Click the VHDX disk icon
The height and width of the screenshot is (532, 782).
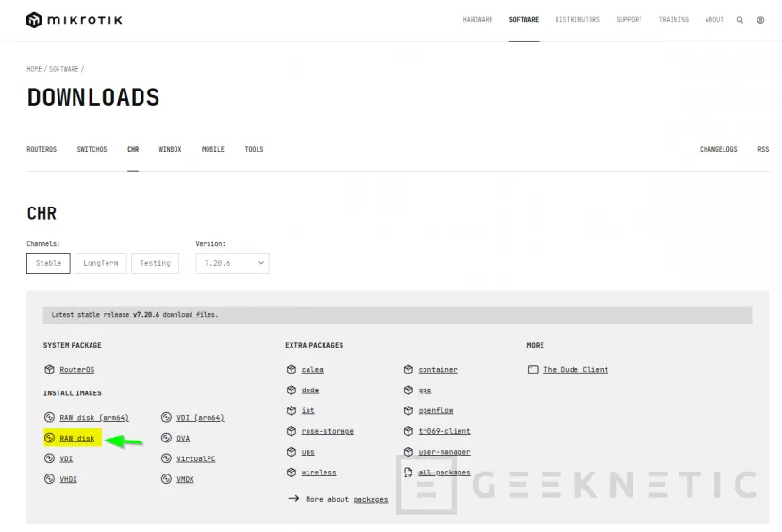click(x=49, y=478)
